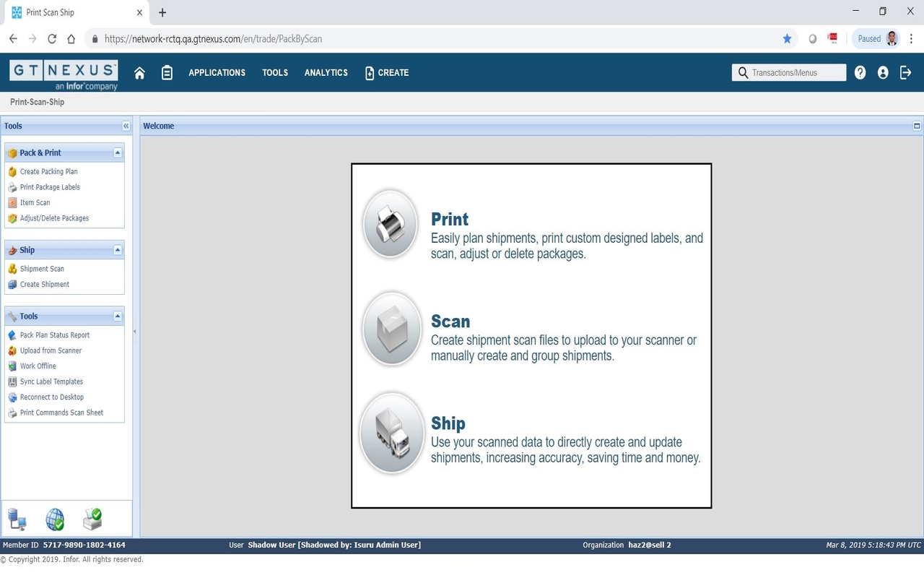Open the ANALYTICS menu

[326, 72]
